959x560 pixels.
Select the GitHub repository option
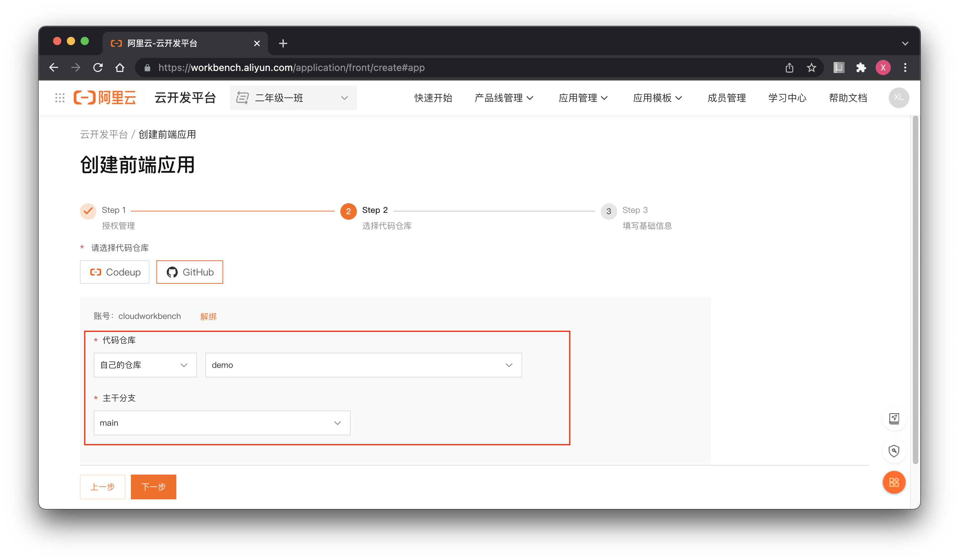coord(189,272)
